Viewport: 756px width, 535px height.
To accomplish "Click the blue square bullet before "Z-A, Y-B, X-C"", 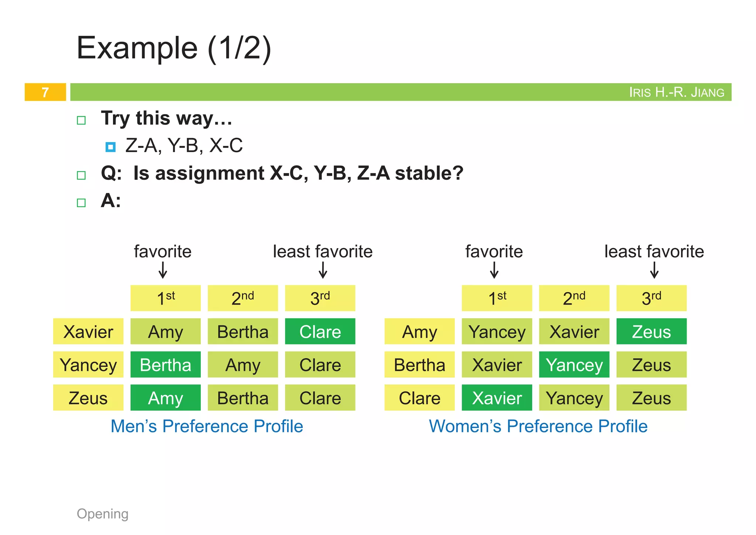I will click(x=110, y=147).
